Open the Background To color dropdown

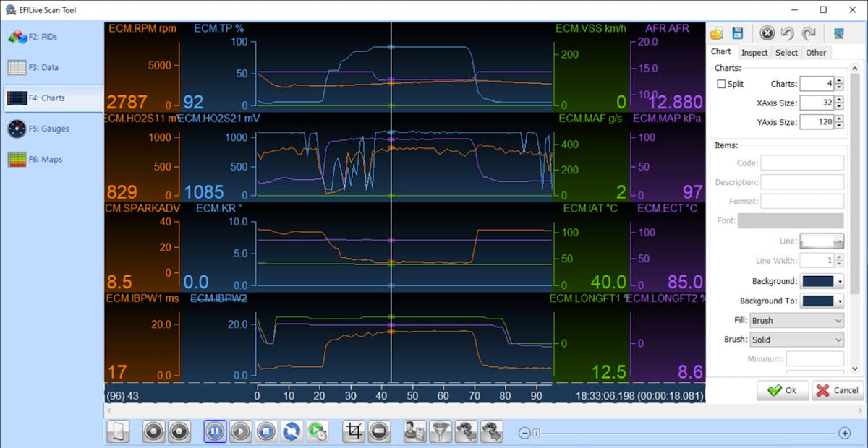point(839,301)
